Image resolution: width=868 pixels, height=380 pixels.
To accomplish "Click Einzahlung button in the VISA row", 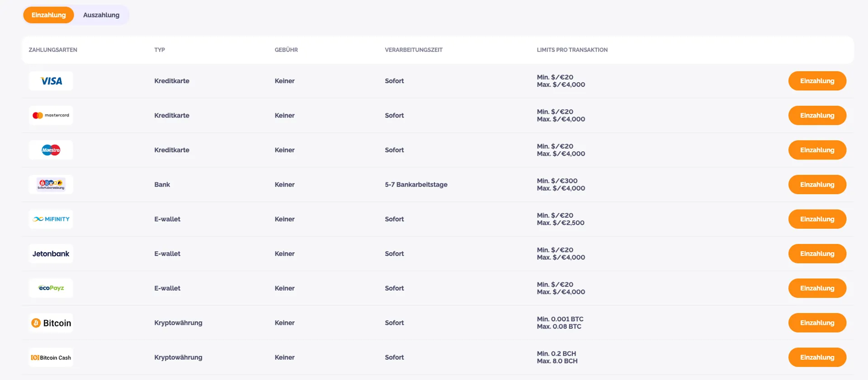I will click(x=817, y=81).
